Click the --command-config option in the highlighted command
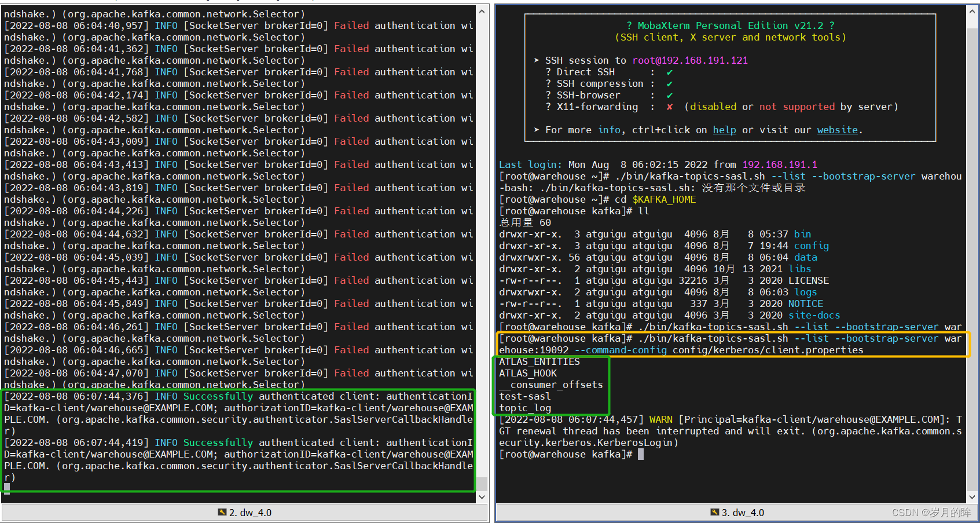This screenshot has height=523, width=980. pos(621,350)
